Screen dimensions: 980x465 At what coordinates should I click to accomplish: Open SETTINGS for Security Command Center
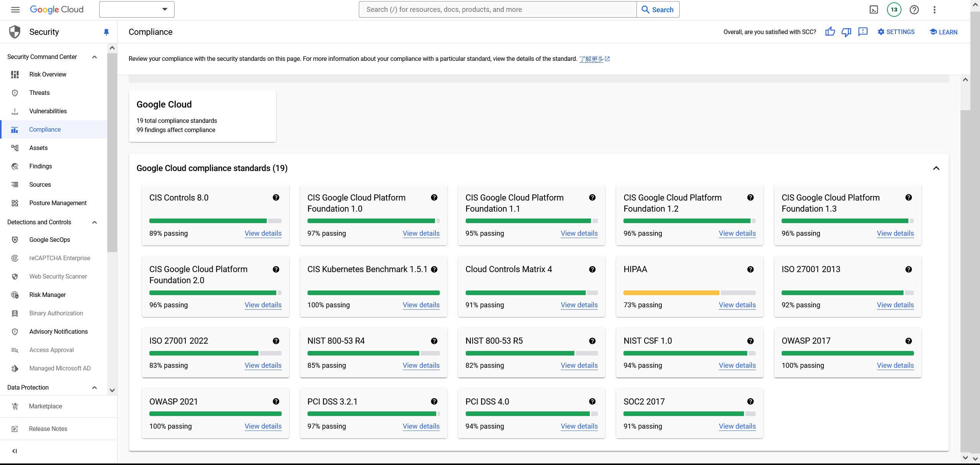[x=896, y=32]
